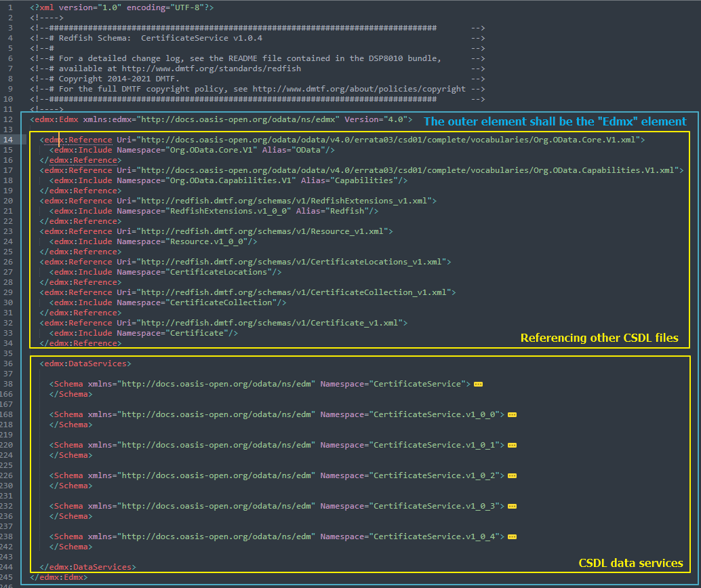Expand the CertificateService.v1_0_3 Schema fold marker
Screen dimensions: 701x588
pos(512,506)
